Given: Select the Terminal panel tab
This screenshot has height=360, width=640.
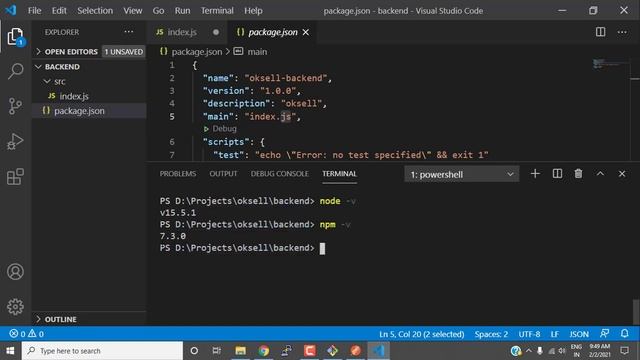Looking at the screenshot, I should point(339,173).
